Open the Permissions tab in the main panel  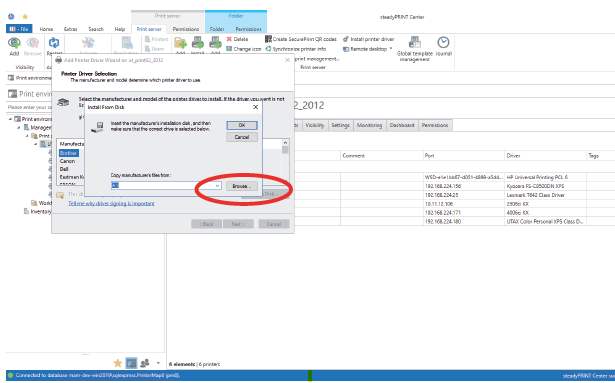click(435, 125)
